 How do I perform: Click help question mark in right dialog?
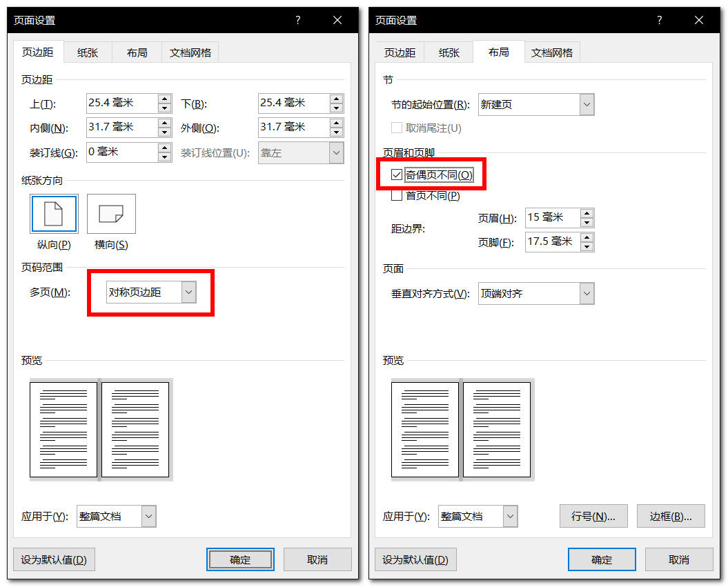[660, 21]
